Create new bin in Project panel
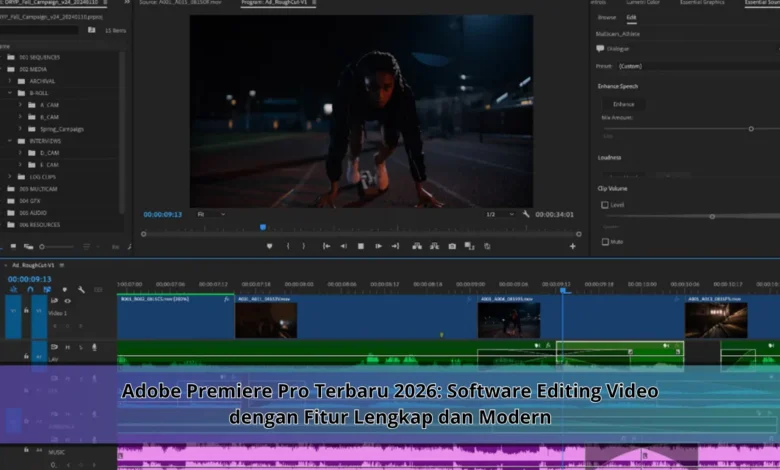Viewport: 780px width, 470px height. [92, 30]
